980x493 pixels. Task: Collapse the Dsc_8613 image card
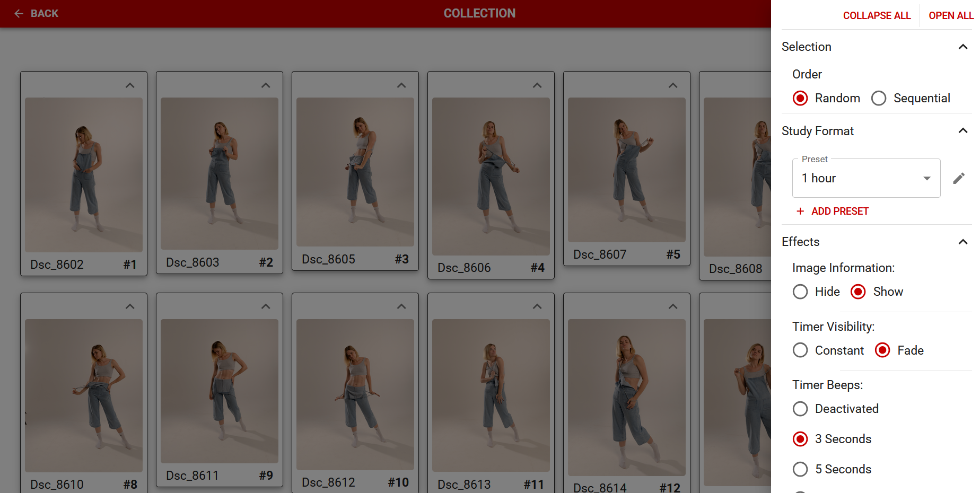coord(537,306)
